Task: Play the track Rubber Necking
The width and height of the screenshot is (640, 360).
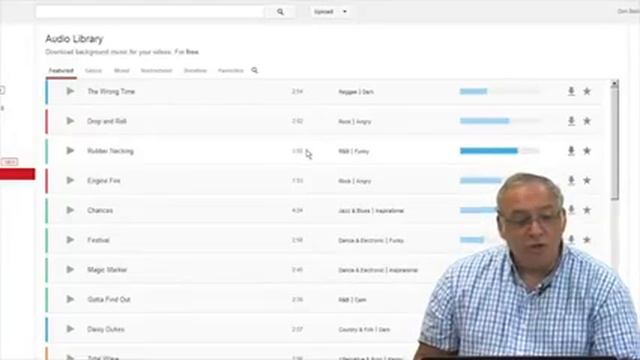Action: (x=70, y=151)
